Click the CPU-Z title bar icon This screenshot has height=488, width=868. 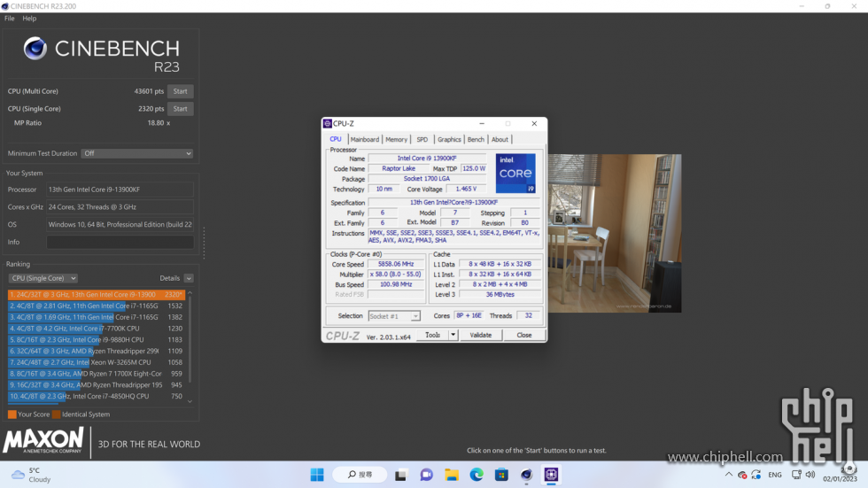click(328, 123)
